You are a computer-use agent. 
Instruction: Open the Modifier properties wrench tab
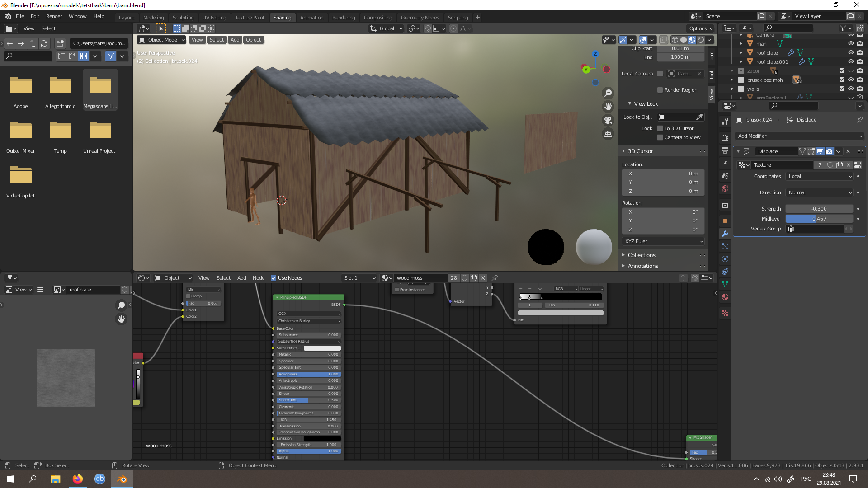click(x=725, y=234)
